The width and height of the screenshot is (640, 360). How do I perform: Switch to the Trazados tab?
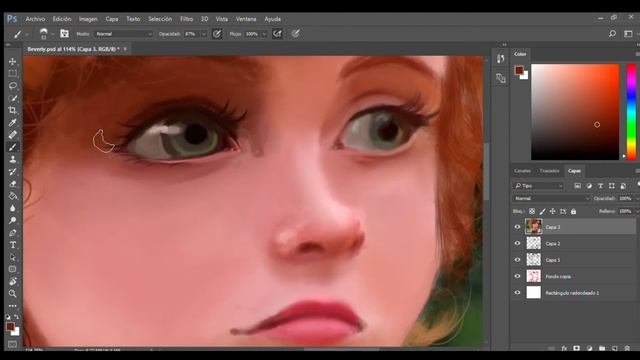pos(549,171)
